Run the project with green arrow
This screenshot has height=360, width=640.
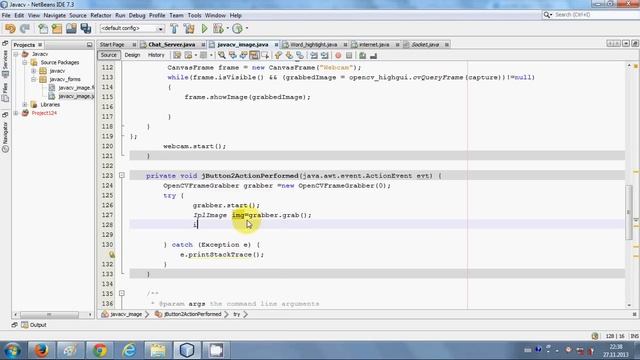pyautogui.click(x=204, y=29)
